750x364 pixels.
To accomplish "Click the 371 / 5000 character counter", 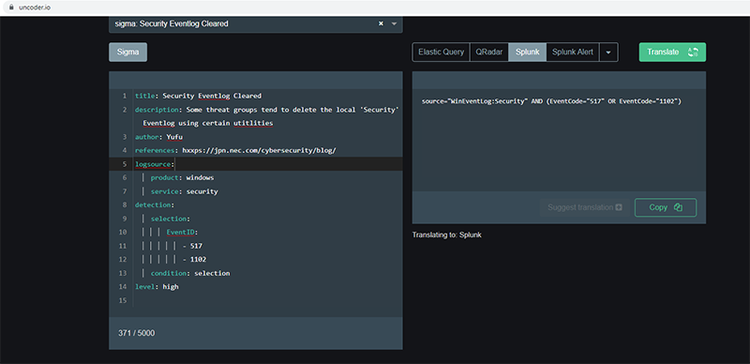I will [136, 333].
